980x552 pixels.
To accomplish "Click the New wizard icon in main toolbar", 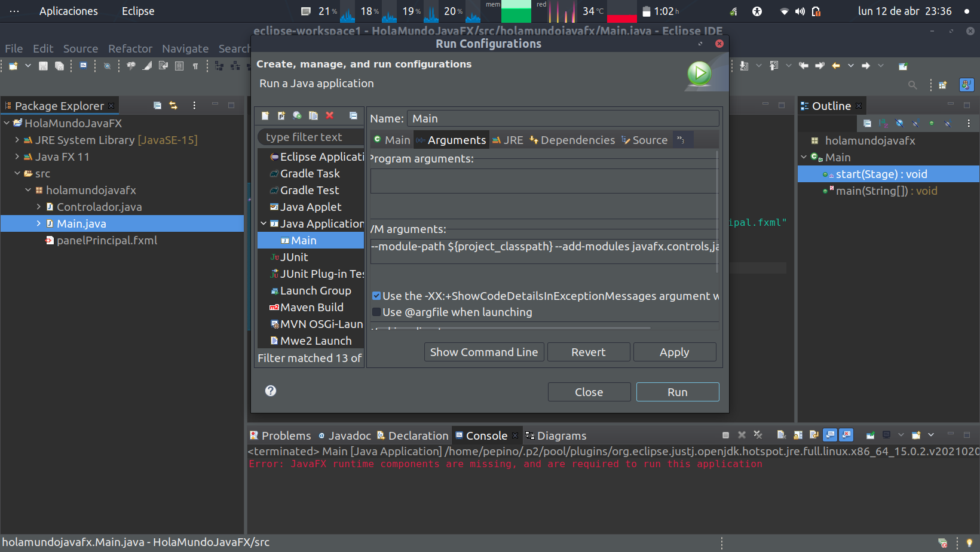I will pyautogui.click(x=13, y=66).
